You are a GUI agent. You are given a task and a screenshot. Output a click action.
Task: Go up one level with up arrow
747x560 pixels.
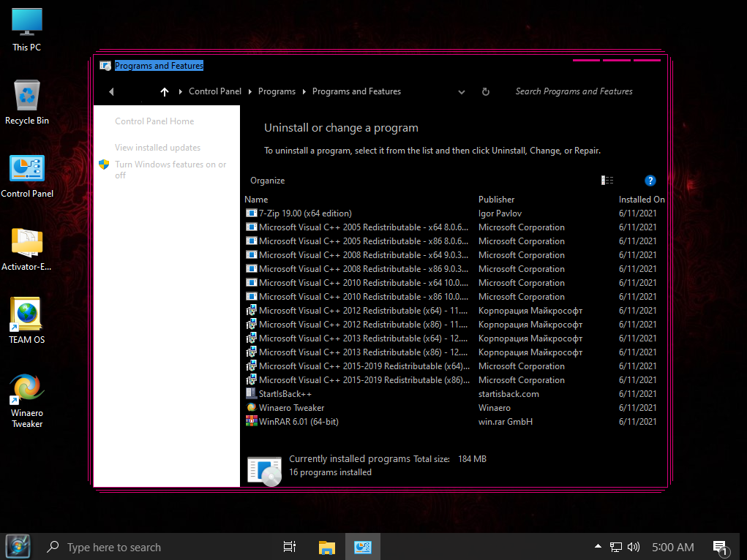165,91
